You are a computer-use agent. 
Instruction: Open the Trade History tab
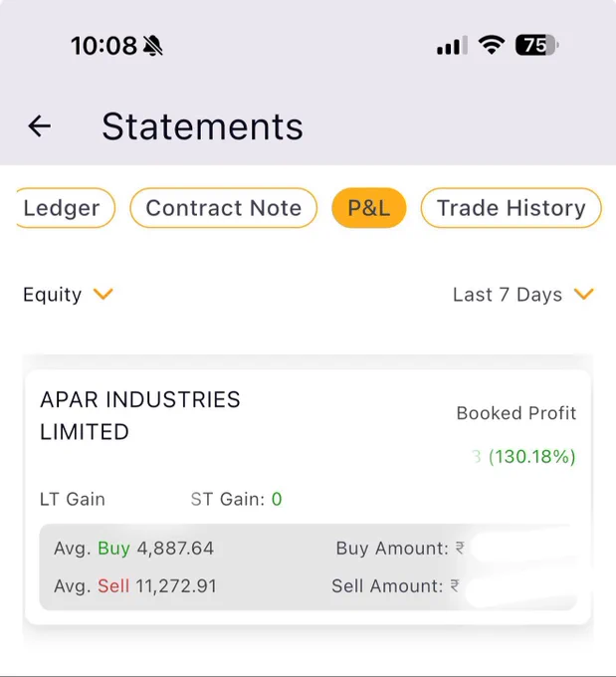(512, 208)
